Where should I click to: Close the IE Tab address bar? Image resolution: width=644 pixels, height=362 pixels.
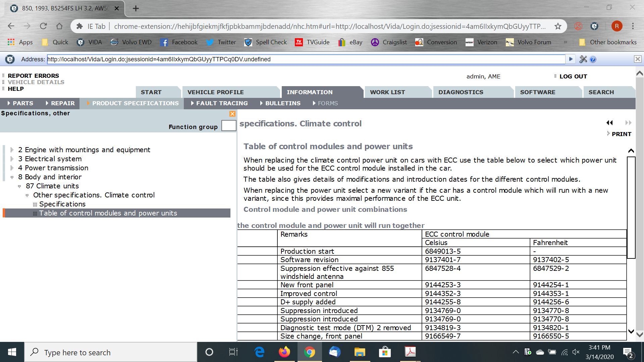tap(638, 59)
